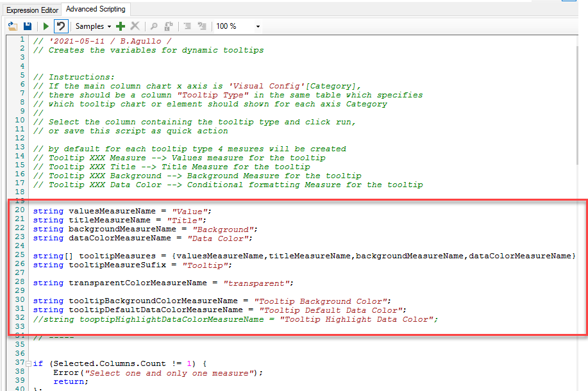Viewport: 588px width, 391px height.
Task: Click the Open script file icon
Action: pos(13,26)
